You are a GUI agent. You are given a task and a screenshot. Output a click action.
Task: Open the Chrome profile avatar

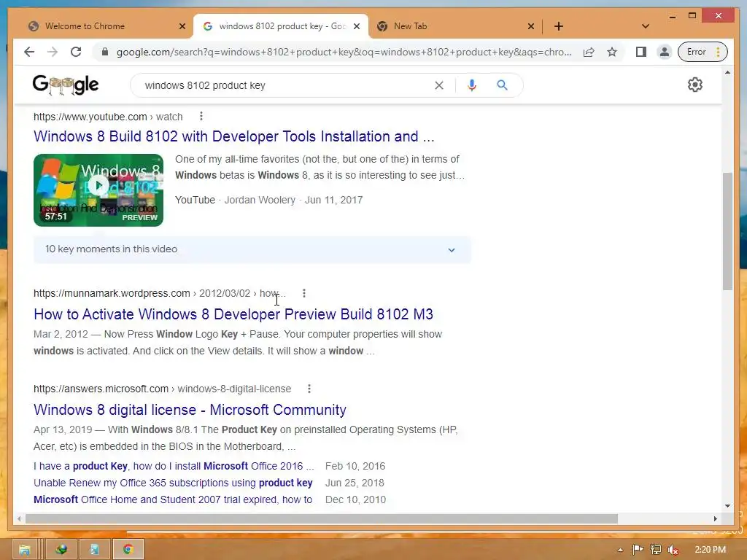pyautogui.click(x=664, y=52)
